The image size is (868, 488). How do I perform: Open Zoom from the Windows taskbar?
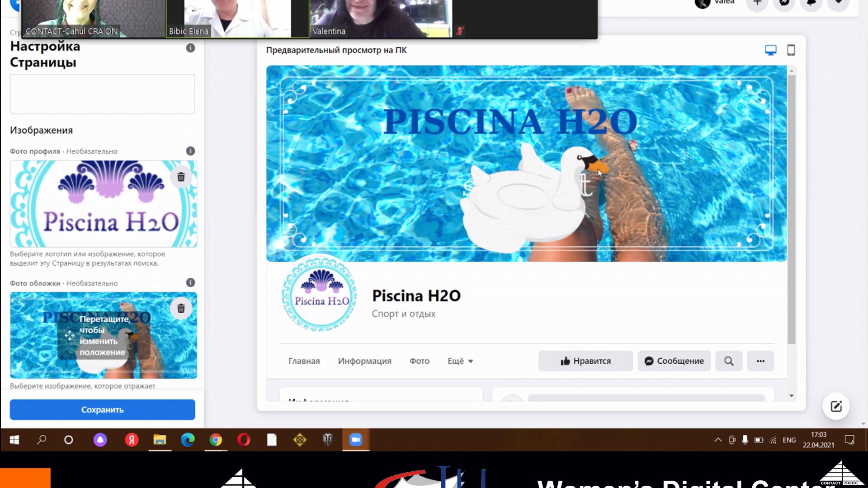click(x=356, y=440)
